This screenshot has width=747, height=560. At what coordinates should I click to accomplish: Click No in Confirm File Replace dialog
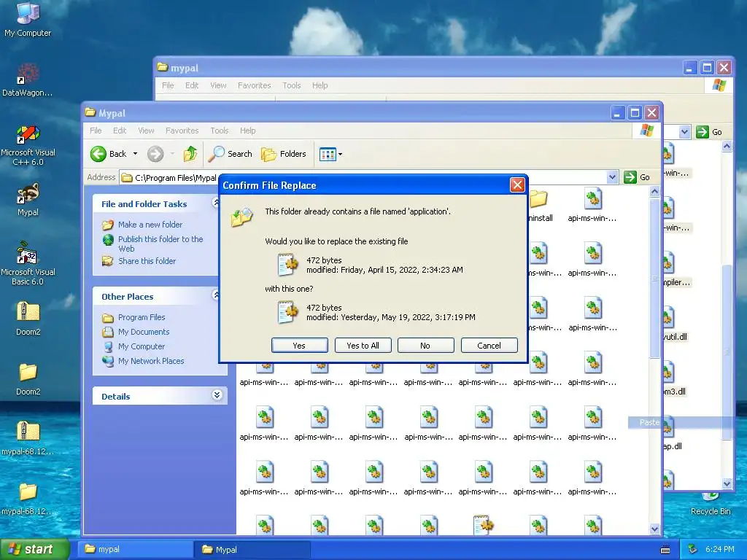coord(425,345)
